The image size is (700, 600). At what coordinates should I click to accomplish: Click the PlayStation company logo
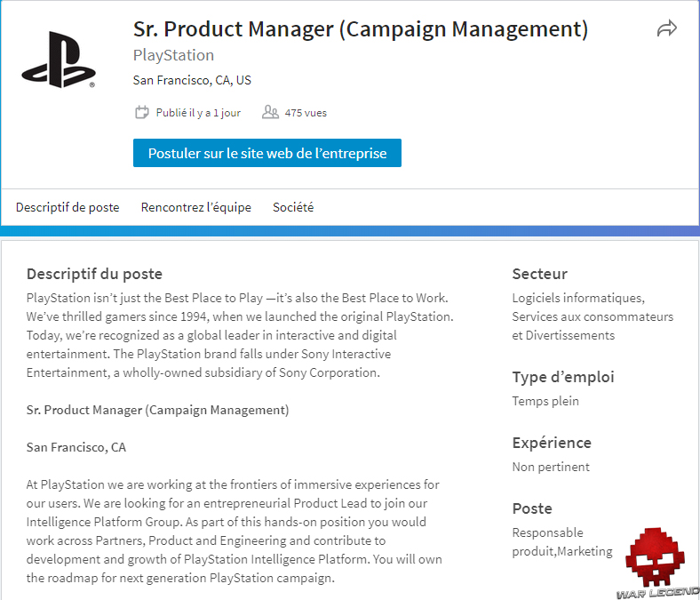(58, 60)
